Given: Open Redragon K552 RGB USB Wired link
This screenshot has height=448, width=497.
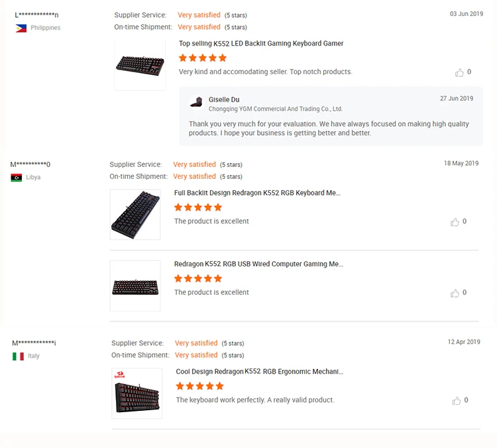Looking at the screenshot, I should click(x=258, y=264).
